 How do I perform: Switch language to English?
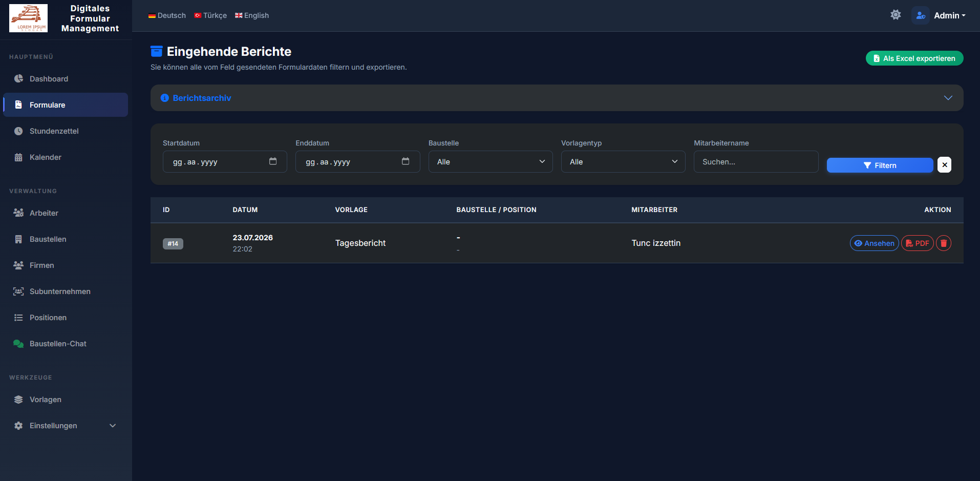coord(252,15)
